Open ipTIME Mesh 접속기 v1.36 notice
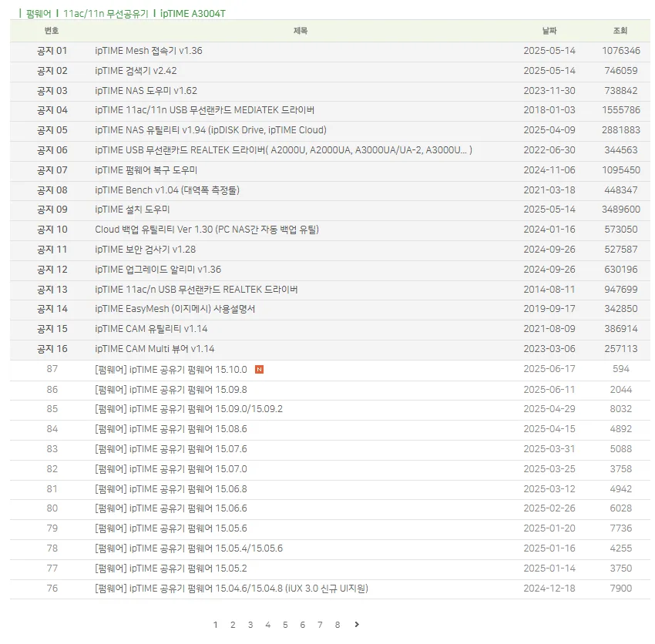This screenshot has height=644, width=655. tap(148, 51)
